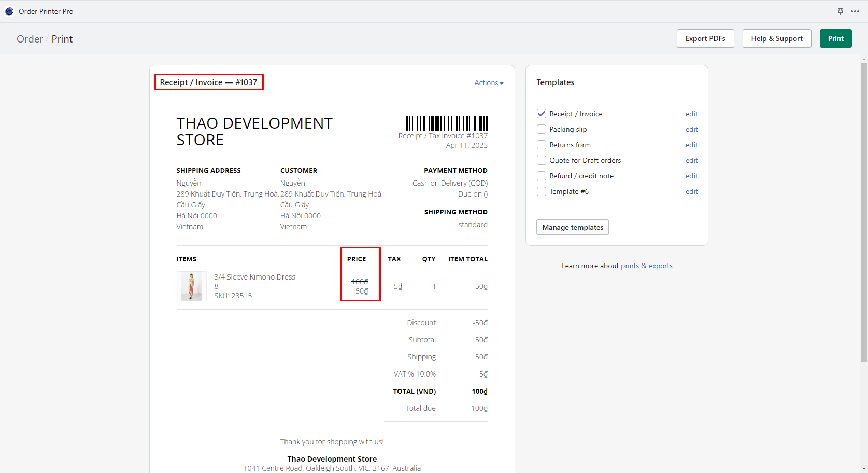Image resolution: width=868 pixels, height=473 pixels.
Task: Open order #1037 link in header
Action: point(246,82)
